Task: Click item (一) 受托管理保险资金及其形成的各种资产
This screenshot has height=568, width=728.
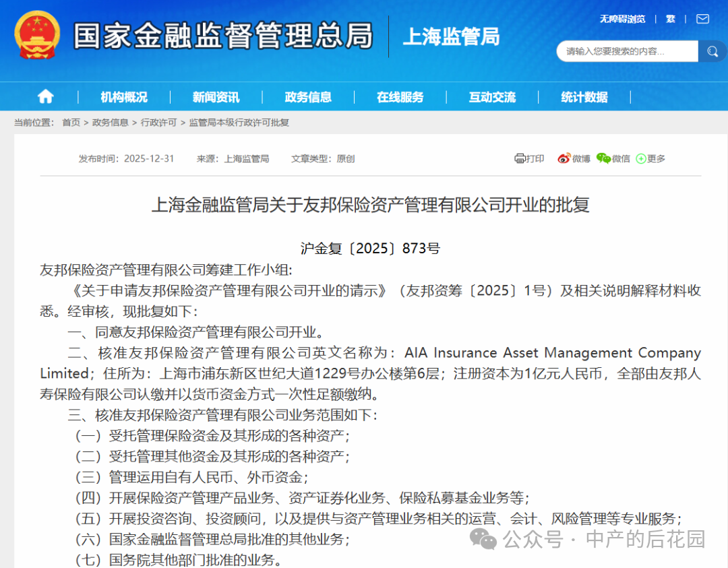Action: pyautogui.click(x=212, y=436)
